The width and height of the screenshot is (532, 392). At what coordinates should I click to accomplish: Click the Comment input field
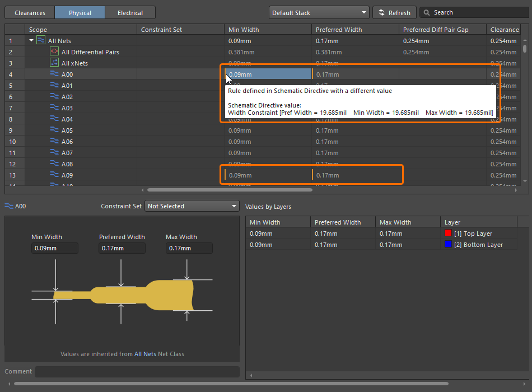(x=137, y=372)
